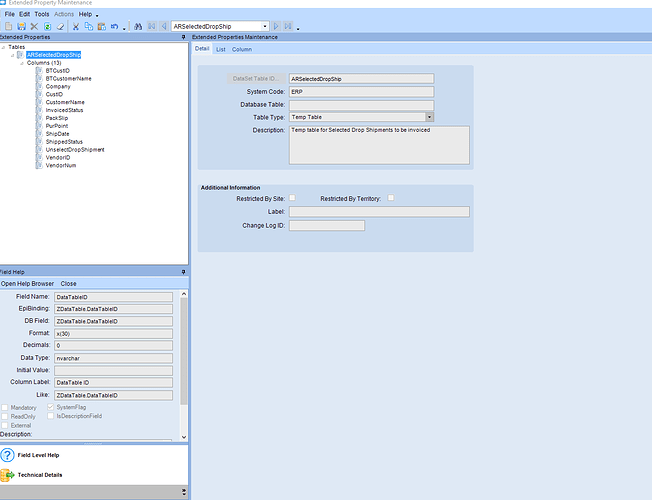Image resolution: width=652 pixels, height=500 pixels.
Task: Open the ARSelectedDropShip navigation combo dropdown
Action: (265, 26)
